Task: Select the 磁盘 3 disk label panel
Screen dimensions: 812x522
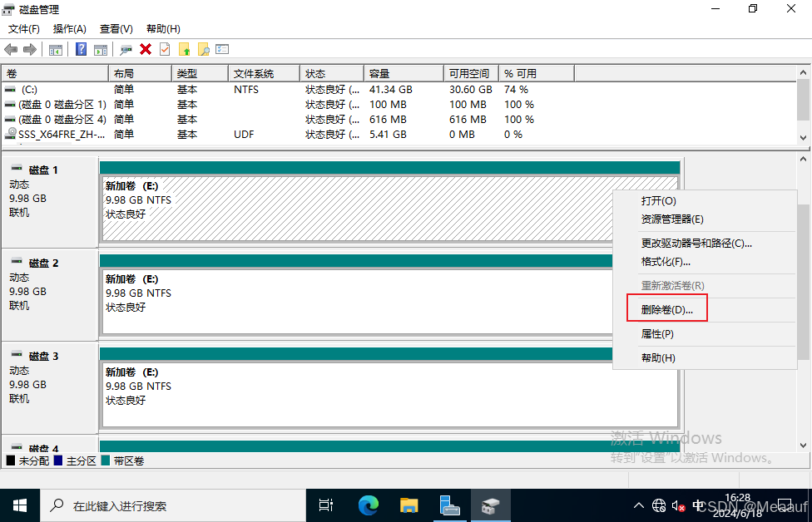Action: click(50, 388)
